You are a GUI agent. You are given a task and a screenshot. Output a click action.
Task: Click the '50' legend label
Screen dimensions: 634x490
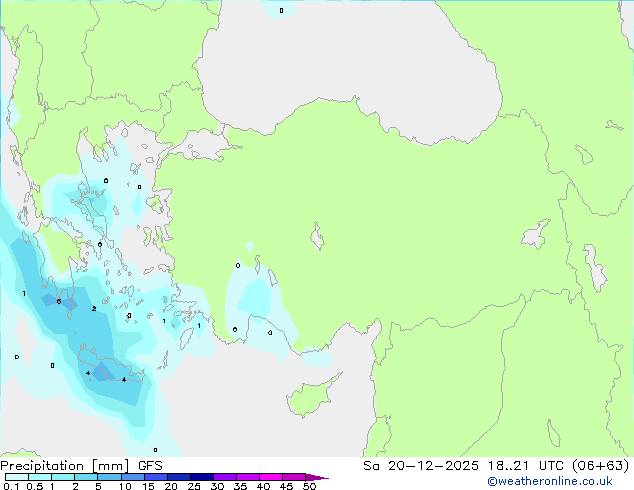point(309,486)
